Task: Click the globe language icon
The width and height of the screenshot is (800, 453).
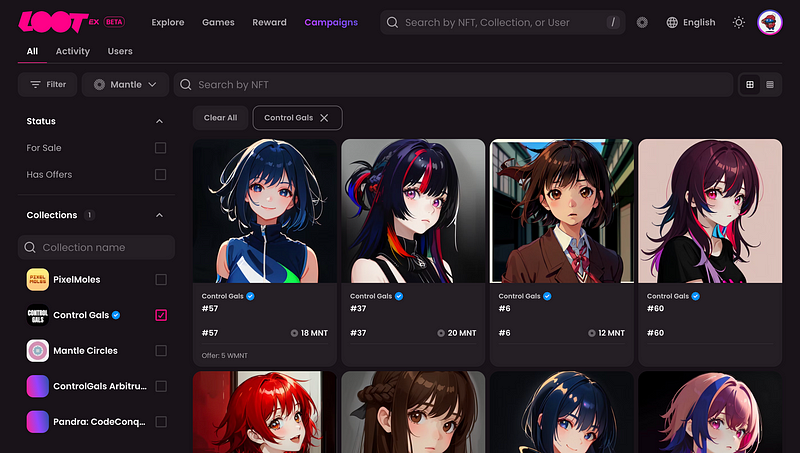Action: click(672, 22)
